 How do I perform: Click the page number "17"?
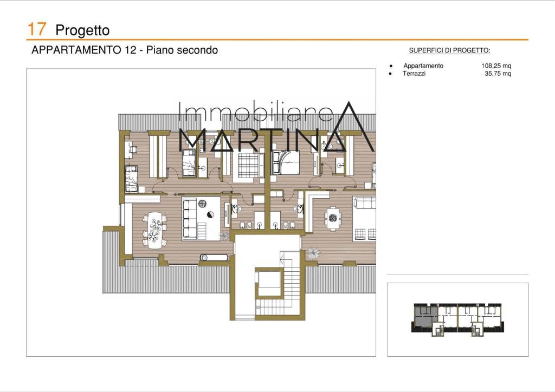click(x=37, y=29)
